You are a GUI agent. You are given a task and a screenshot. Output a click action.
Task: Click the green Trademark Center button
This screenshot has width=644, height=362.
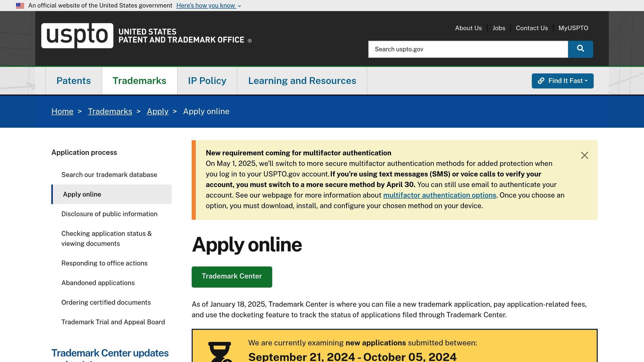[232, 277]
